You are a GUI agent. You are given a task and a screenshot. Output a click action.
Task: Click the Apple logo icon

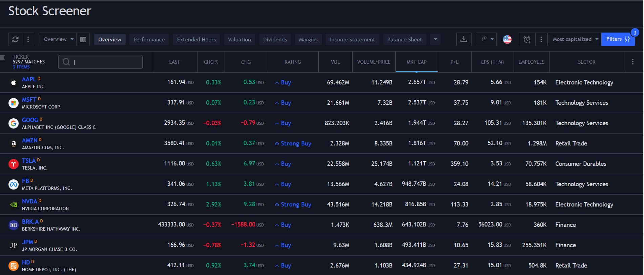click(14, 82)
